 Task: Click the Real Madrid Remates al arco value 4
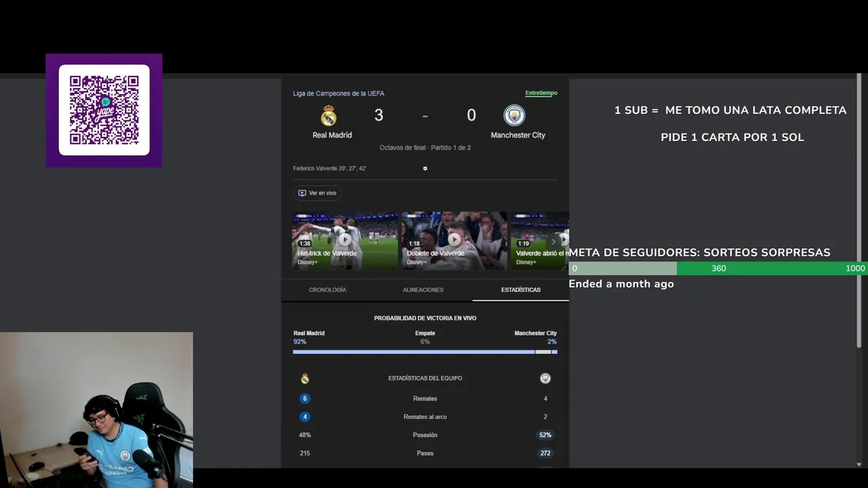[305, 417]
